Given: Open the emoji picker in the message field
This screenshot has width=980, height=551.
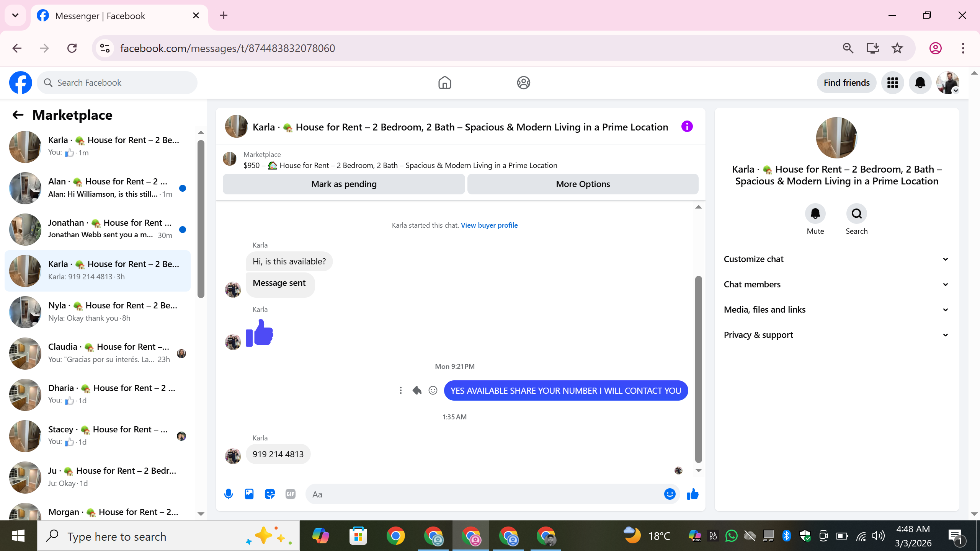Looking at the screenshot, I should point(670,494).
